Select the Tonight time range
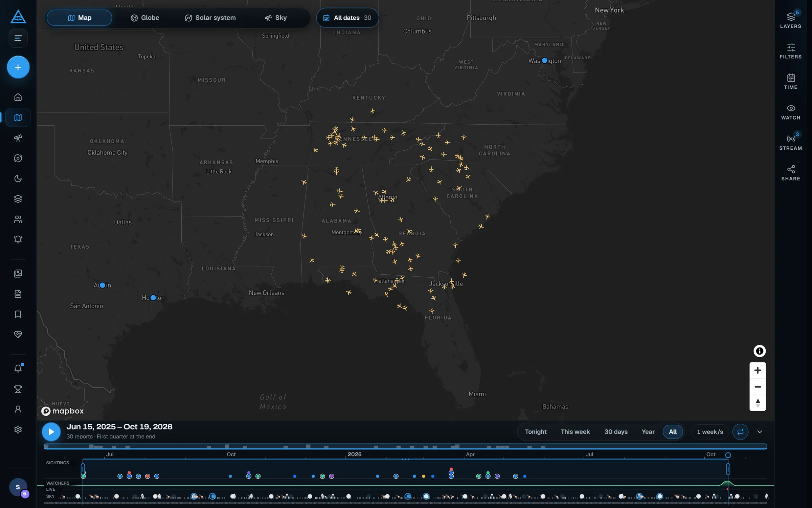Viewport: 812px width, 508px height. pos(536,432)
